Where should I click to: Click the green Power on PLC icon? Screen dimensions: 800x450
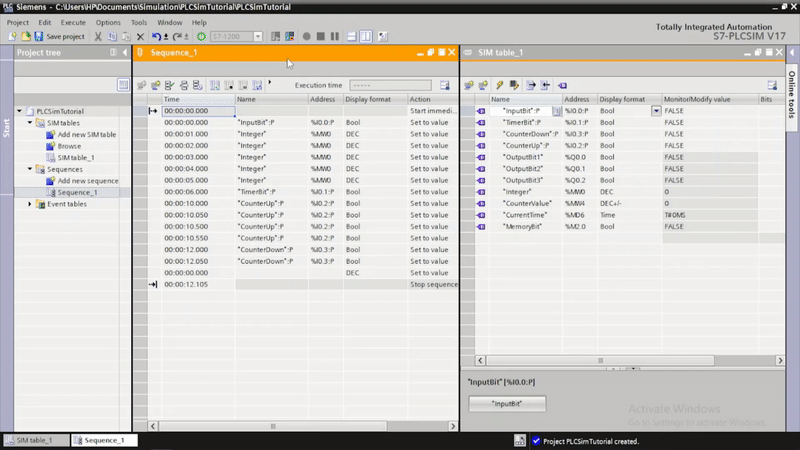[x=201, y=36]
